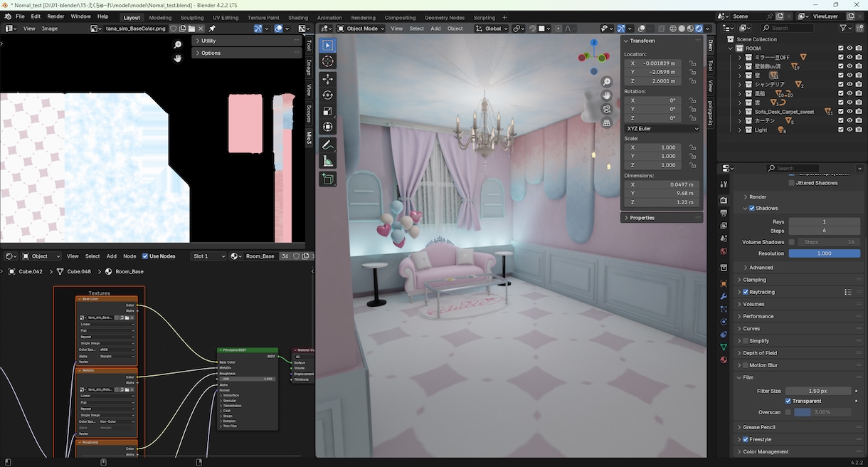Activate the Add Cube tool

point(328,179)
